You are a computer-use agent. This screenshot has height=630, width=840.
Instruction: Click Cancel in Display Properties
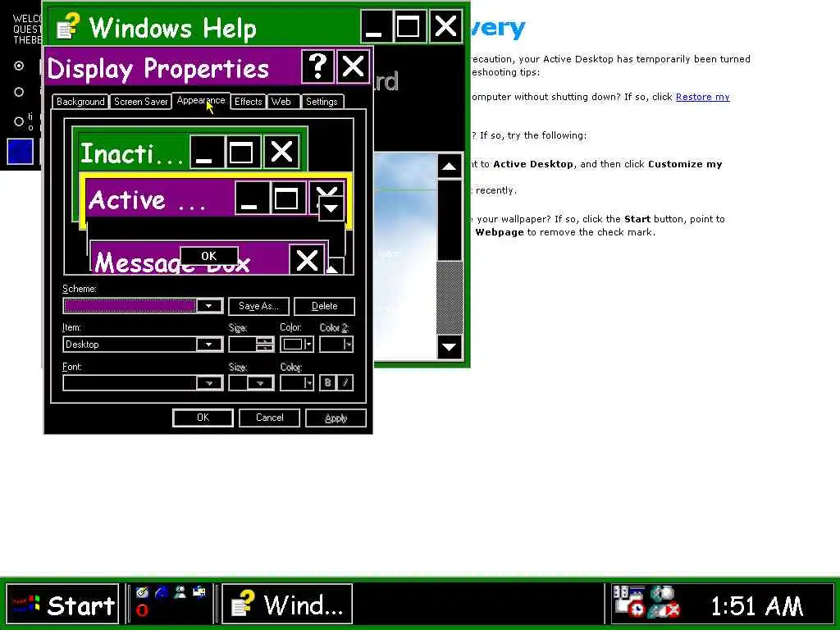269,418
